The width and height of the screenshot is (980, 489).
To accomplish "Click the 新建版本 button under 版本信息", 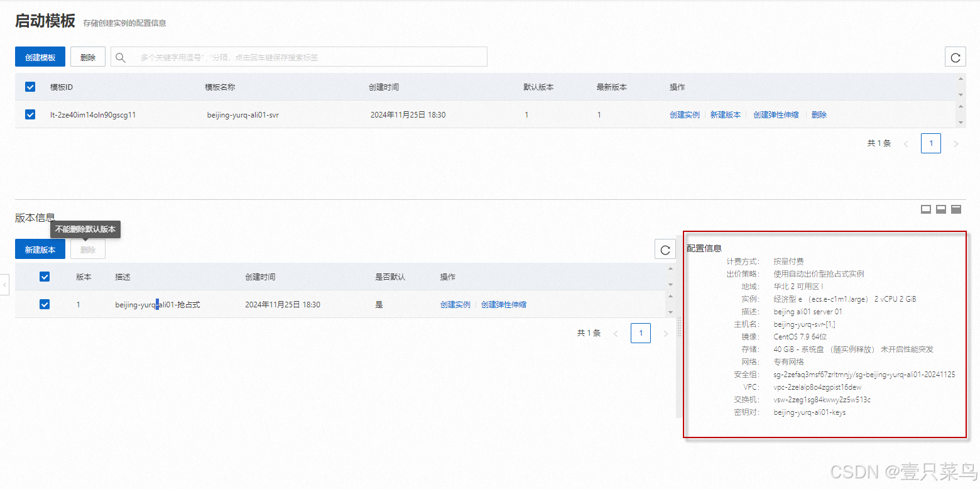I will [40, 250].
